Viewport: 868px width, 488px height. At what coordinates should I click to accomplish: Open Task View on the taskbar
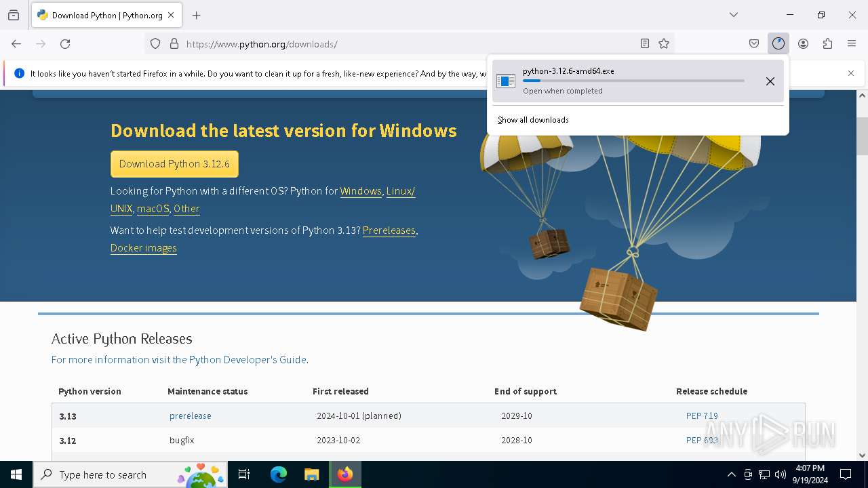pos(244,474)
